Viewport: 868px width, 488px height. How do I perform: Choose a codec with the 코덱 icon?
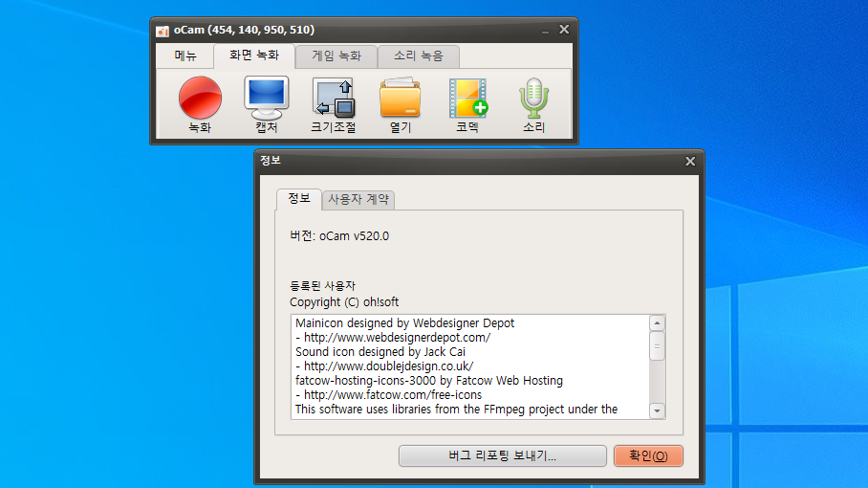click(467, 104)
